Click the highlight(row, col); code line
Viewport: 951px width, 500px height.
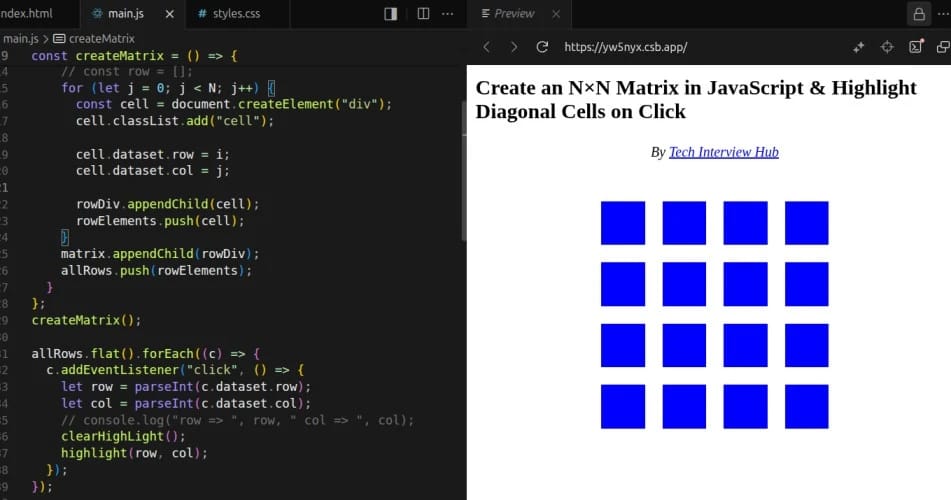tap(134, 453)
